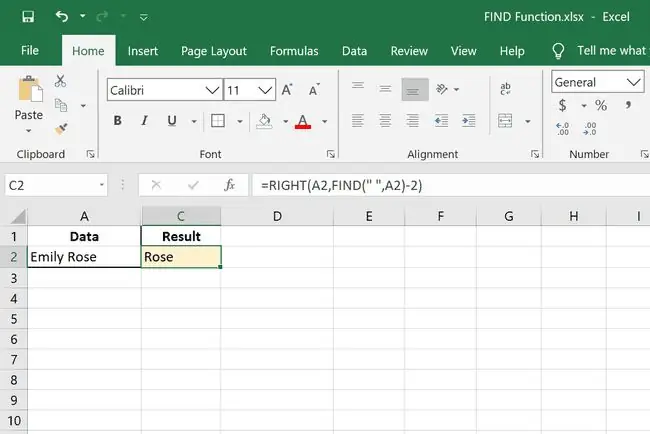The image size is (650, 434).
Task: Apply Comma Style icon
Action: [628, 105]
